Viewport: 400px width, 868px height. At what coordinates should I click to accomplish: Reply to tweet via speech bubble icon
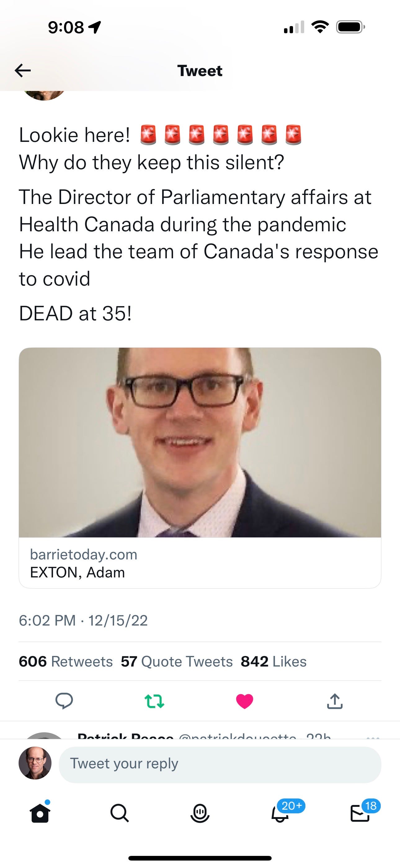coord(64,701)
